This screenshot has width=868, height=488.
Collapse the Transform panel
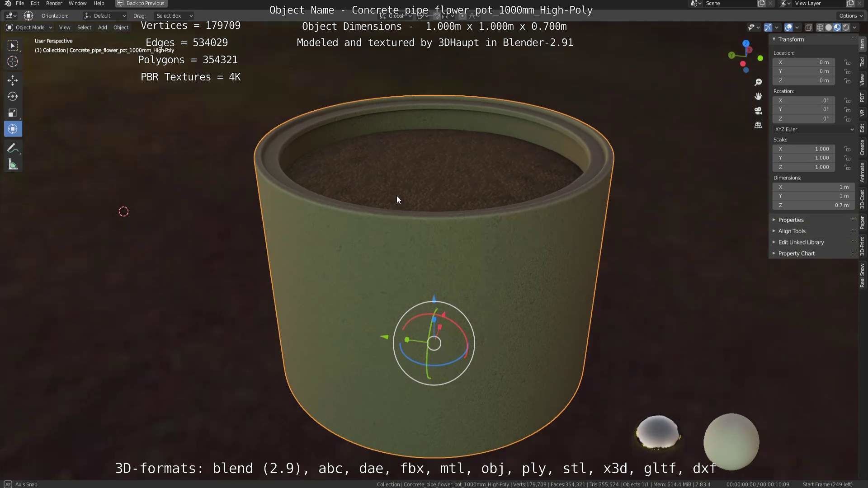tap(790, 39)
